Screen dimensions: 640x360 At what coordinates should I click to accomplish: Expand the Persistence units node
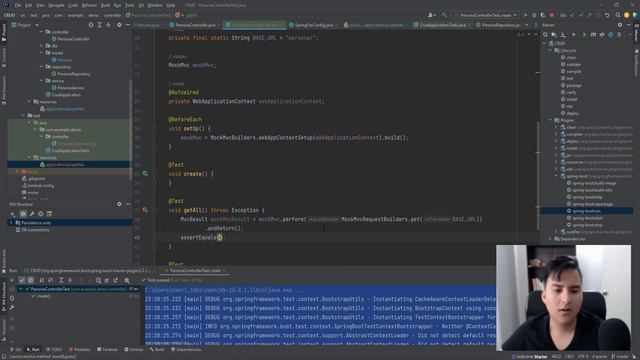pos(11,223)
